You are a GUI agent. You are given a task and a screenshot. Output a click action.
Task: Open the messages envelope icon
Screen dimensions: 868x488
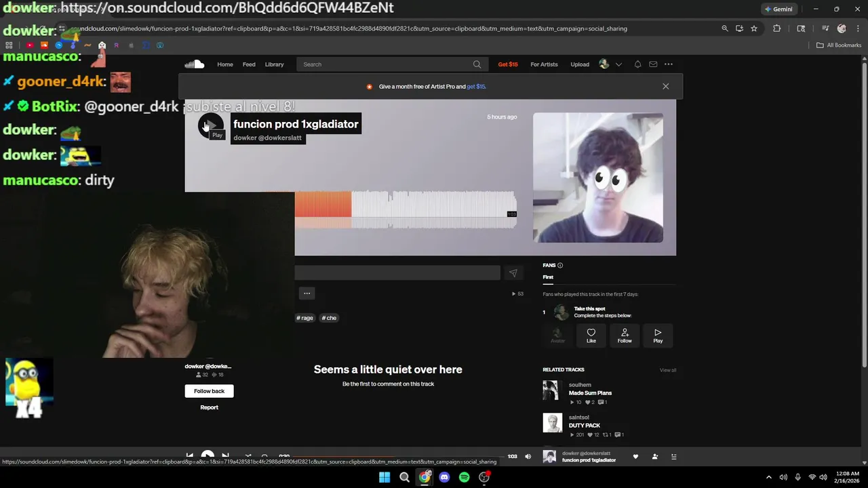pos(653,64)
